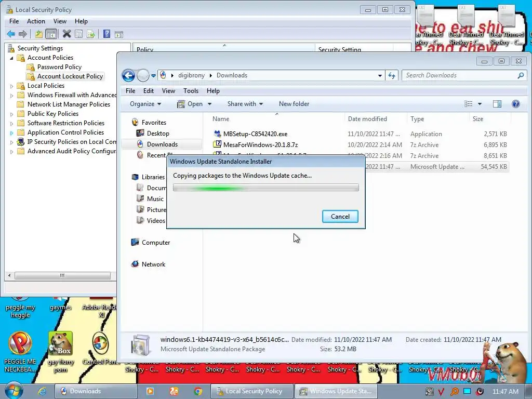Open Windows Media Player taskbar icon
532x399 pixels.
point(150,391)
